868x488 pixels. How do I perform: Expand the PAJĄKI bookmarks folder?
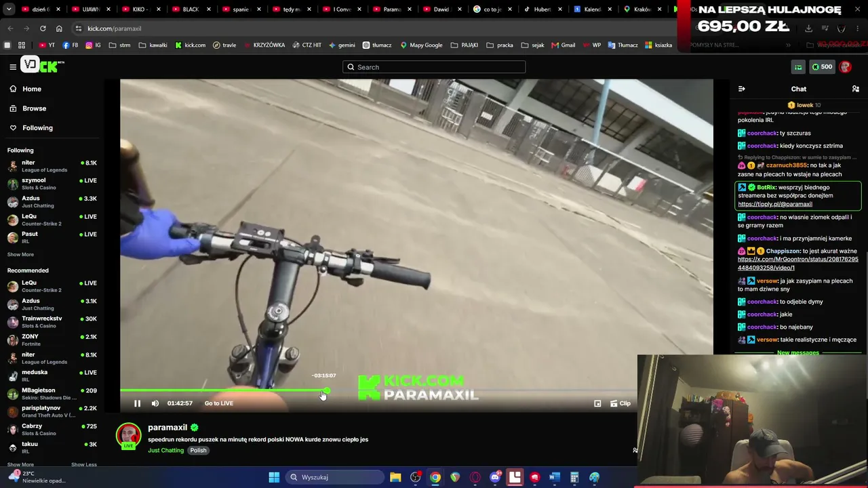tap(465, 45)
